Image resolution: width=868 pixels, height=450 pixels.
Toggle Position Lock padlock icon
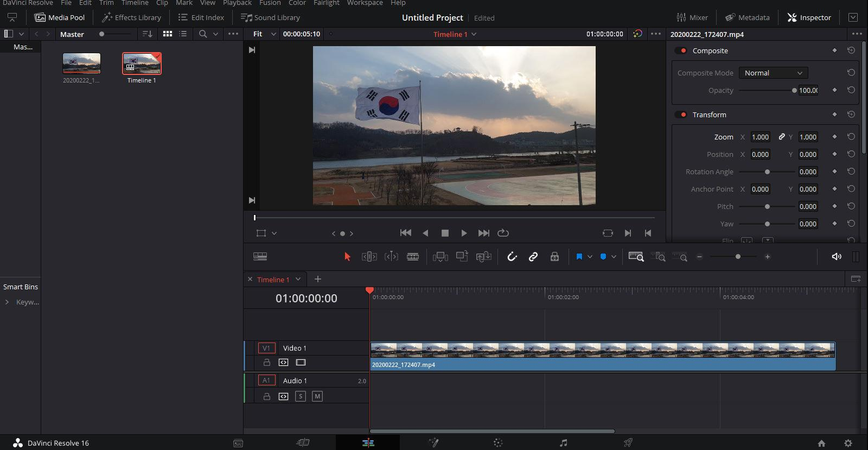(554, 257)
